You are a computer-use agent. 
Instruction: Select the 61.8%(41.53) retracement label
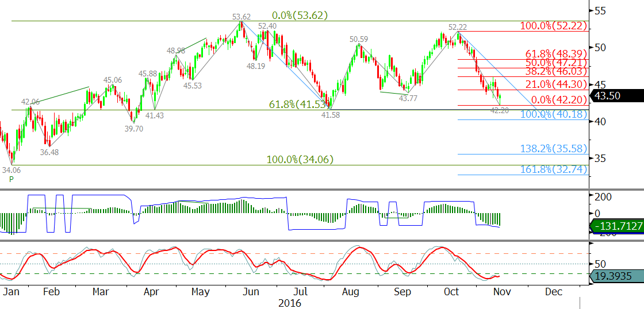(x=298, y=105)
